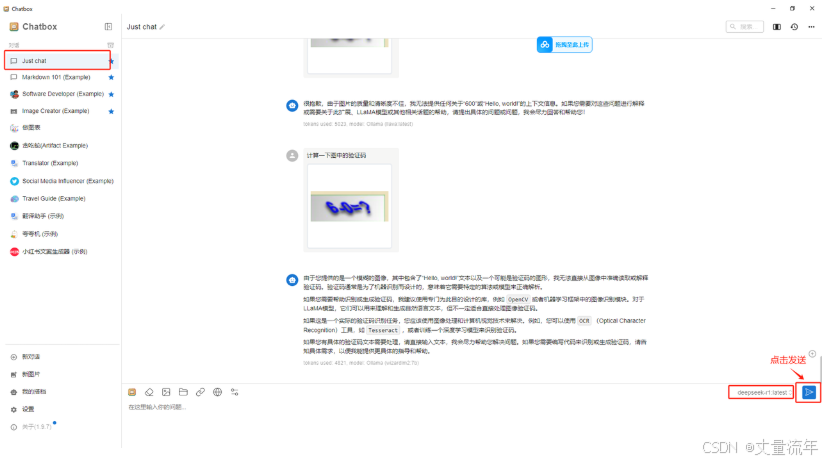Toggle star for Markdown 101 (Example)
Viewport: 830px width, 463px height.
click(x=111, y=77)
